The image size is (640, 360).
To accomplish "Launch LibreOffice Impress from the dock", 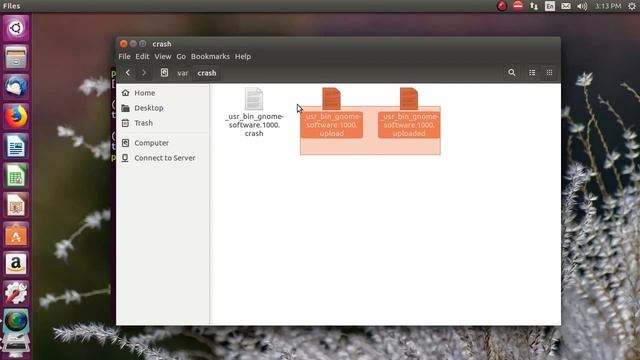I will pos(16,205).
